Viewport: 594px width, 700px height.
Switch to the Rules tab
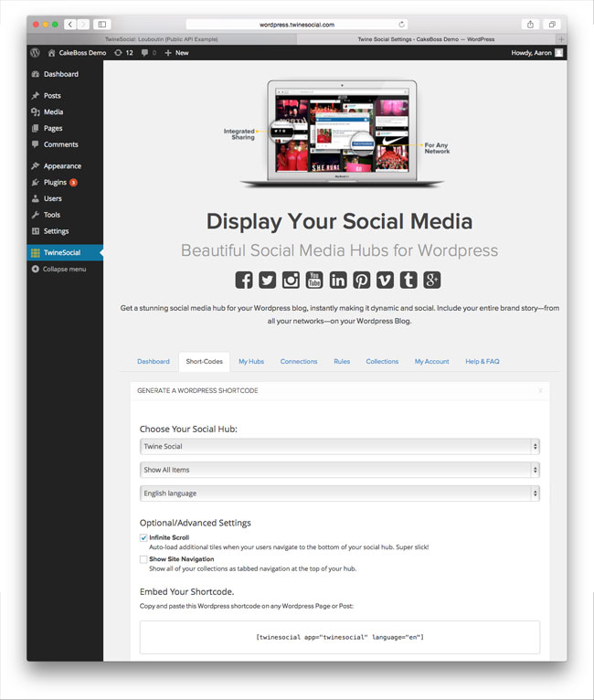pyautogui.click(x=342, y=361)
